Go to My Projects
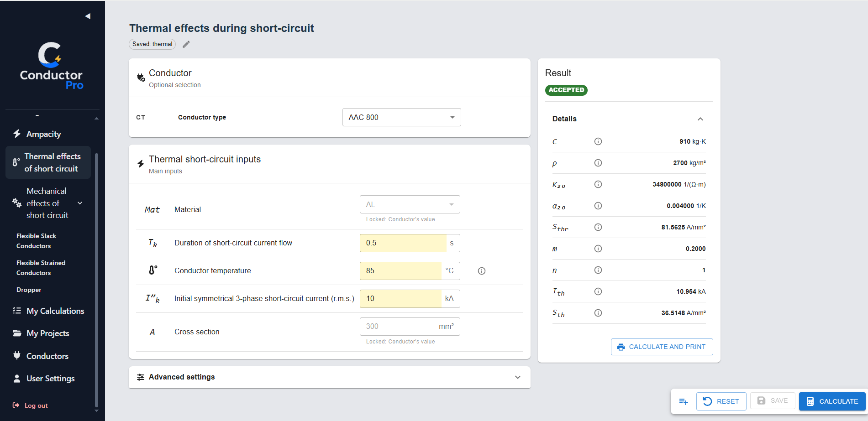 point(48,333)
